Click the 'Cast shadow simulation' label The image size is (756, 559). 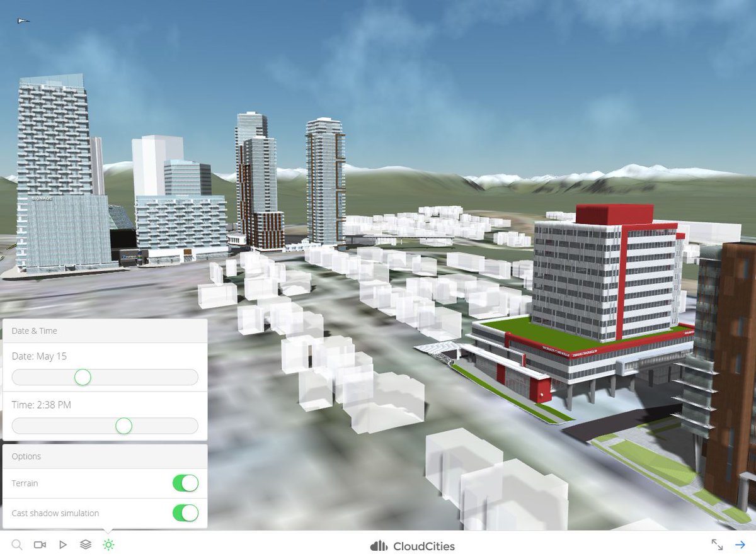point(55,513)
